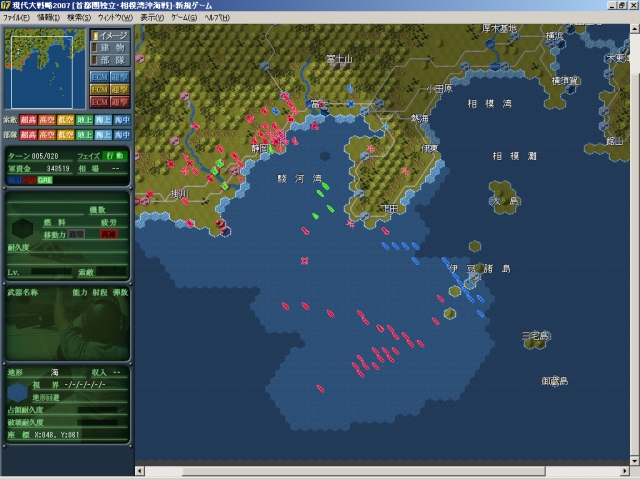Viewport: 640px width, 480px height.
Task: Click the turn counter 005/020
Action: coord(45,156)
